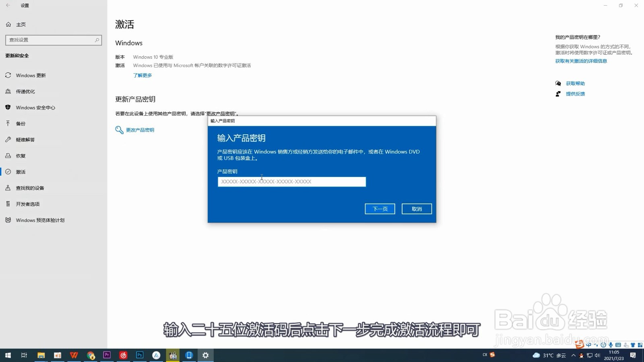Click the 了解更多 link
Viewport: 644px width, 362px height.
142,75
